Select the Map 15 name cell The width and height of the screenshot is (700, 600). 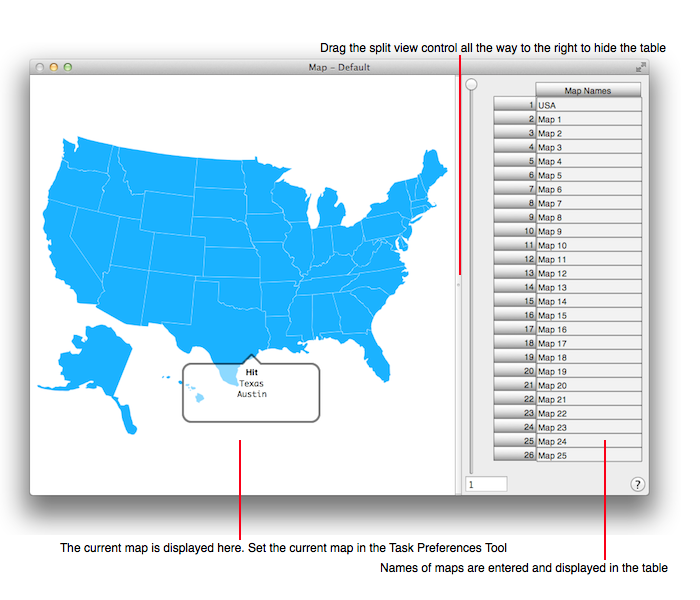point(588,315)
